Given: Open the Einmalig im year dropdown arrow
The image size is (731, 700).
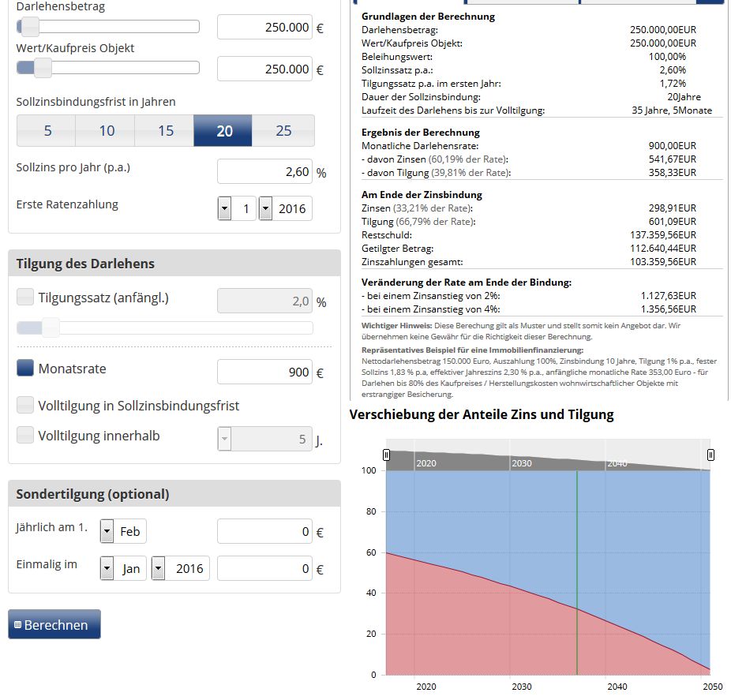Looking at the screenshot, I should coord(159,568).
